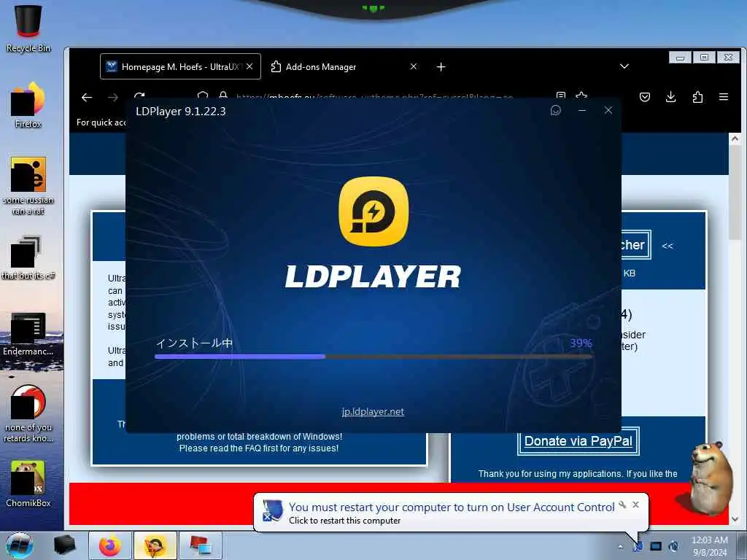Open the Firefox downloads panel
The height and width of the screenshot is (560, 747).
[x=671, y=97]
